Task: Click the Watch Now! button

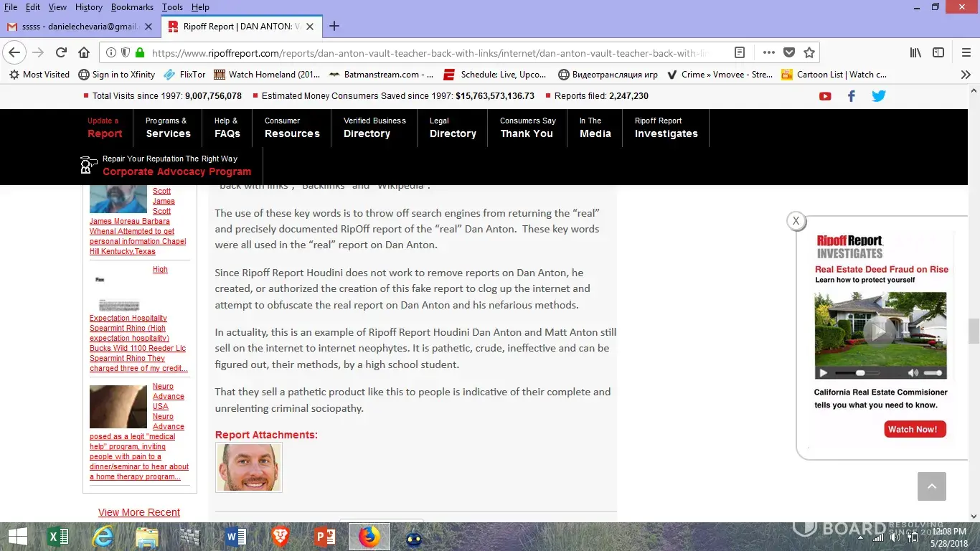Action: coord(915,429)
